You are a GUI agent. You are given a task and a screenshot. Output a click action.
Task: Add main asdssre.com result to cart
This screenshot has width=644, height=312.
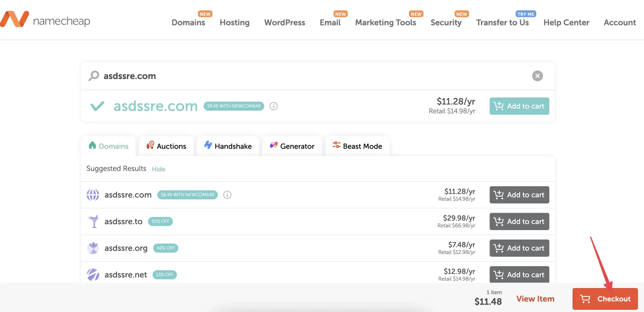519,106
